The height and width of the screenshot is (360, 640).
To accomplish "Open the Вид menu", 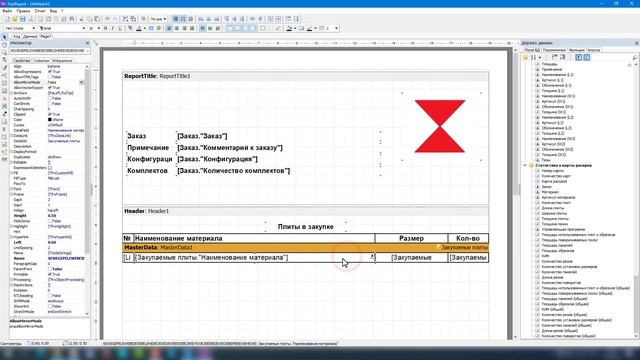I will (x=53, y=11).
